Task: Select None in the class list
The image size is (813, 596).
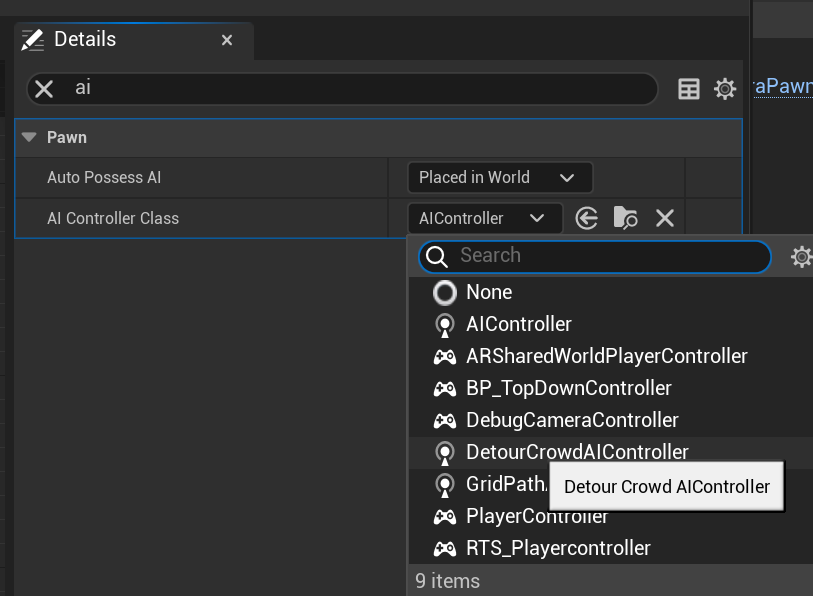Action: pyautogui.click(x=488, y=292)
